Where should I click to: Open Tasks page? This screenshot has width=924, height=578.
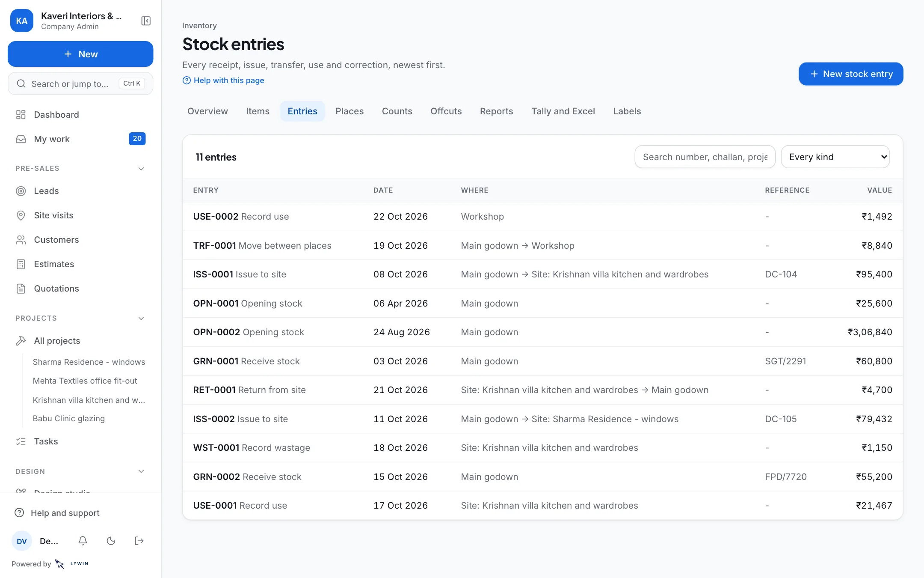coord(80,441)
